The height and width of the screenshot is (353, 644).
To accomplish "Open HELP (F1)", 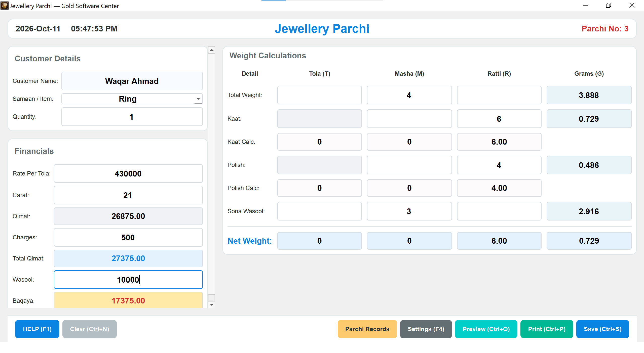I will pyautogui.click(x=37, y=329).
